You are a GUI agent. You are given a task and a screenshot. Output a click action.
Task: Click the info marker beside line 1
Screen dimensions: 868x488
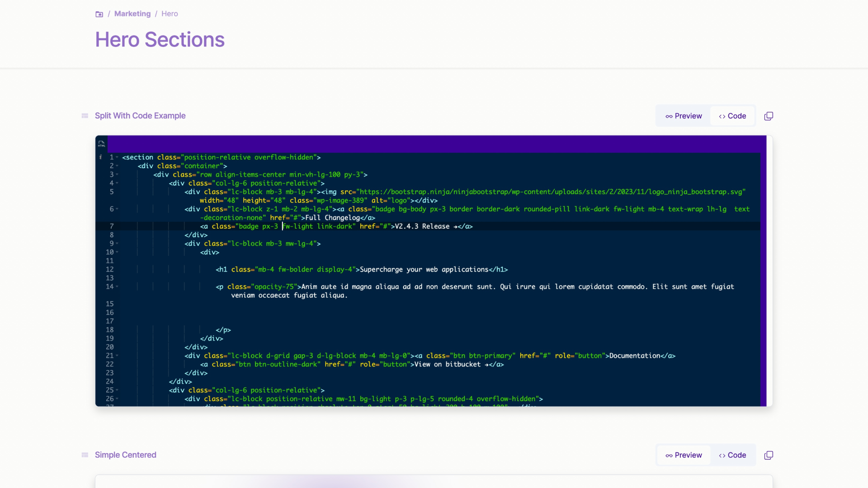[100, 157]
